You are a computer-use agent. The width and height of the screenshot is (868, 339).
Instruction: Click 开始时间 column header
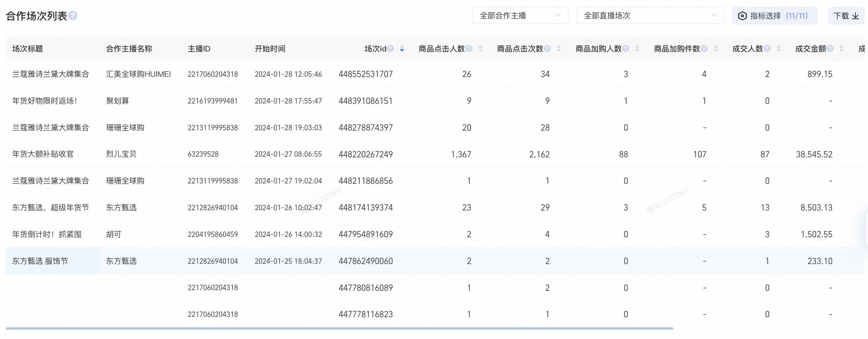(x=270, y=49)
